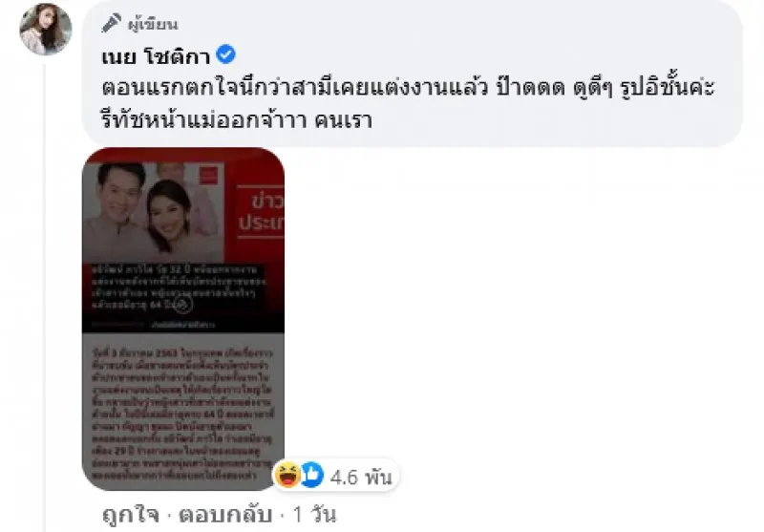Click the article paragraph in attached image
764x532 pixels.
pos(182,414)
